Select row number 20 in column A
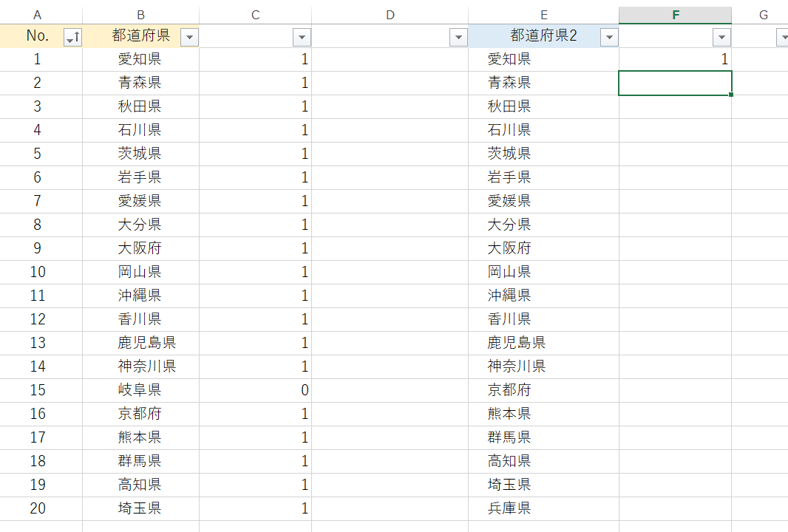Screen dimensions: 788x532 click(x=41, y=508)
